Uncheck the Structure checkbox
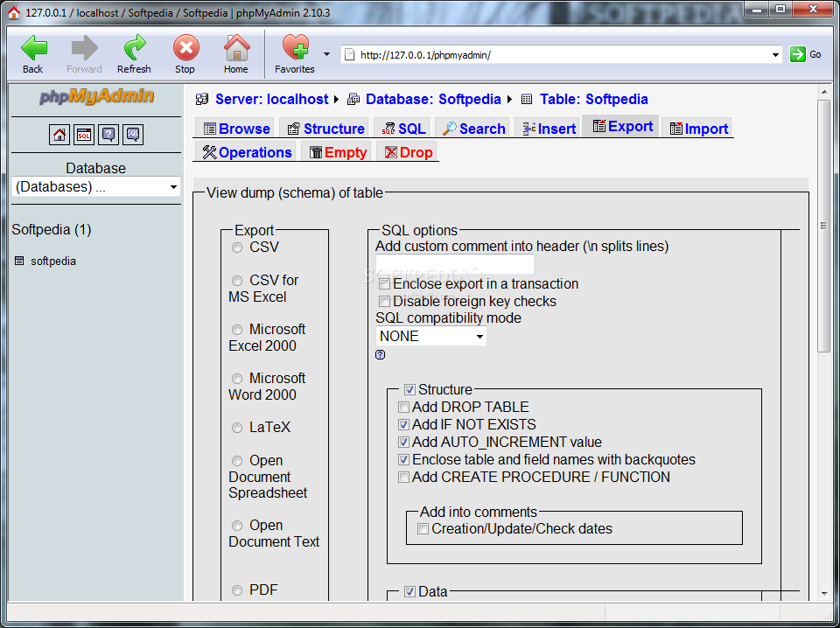840x628 pixels. [409, 390]
